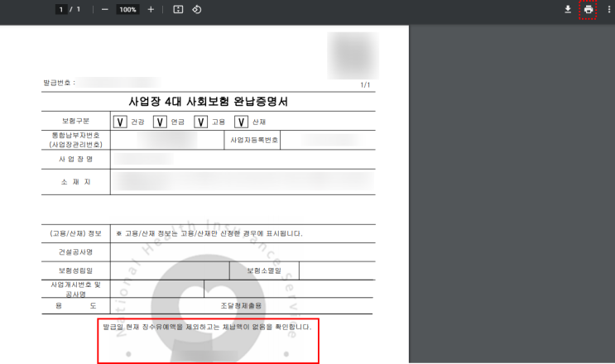The image size is (615, 364).
Task: Click the print icon in the PDF toolbar
Action: click(588, 9)
